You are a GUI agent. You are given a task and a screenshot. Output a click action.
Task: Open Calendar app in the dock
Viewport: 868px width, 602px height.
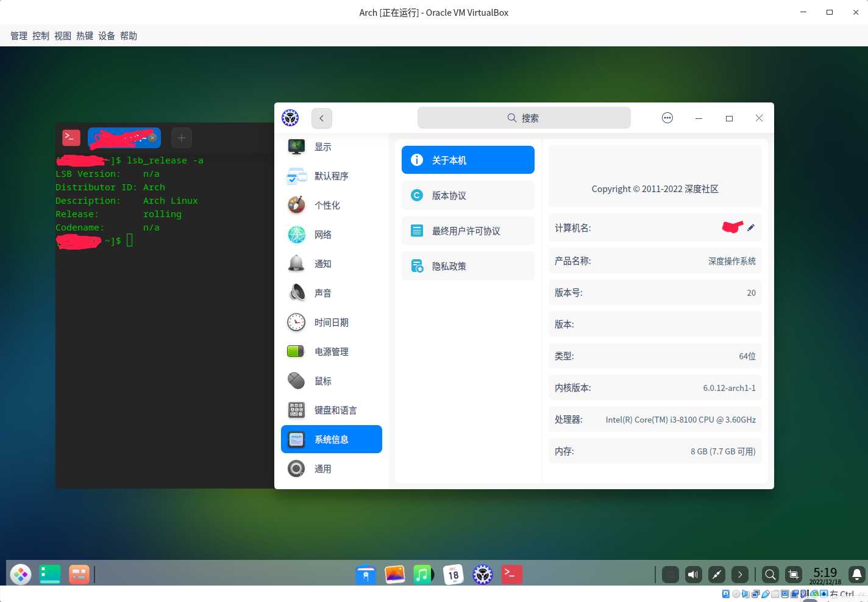click(x=453, y=574)
